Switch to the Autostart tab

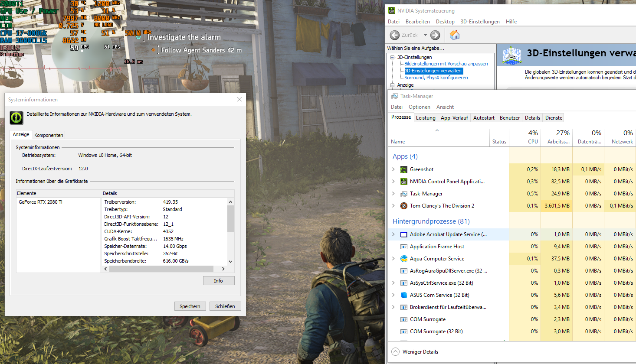pyautogui.click(x=484, y=118)
